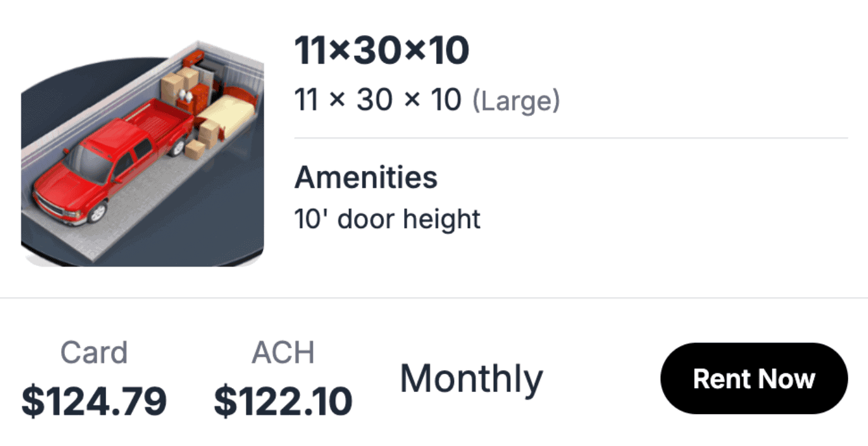Click the two white lamps in the unit
This screenshot has width=868, height=446.
click(x=186, y=97)
